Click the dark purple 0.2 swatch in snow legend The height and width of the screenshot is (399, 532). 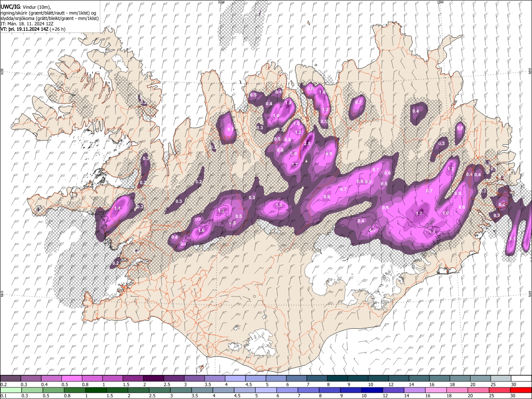point(10,379)
